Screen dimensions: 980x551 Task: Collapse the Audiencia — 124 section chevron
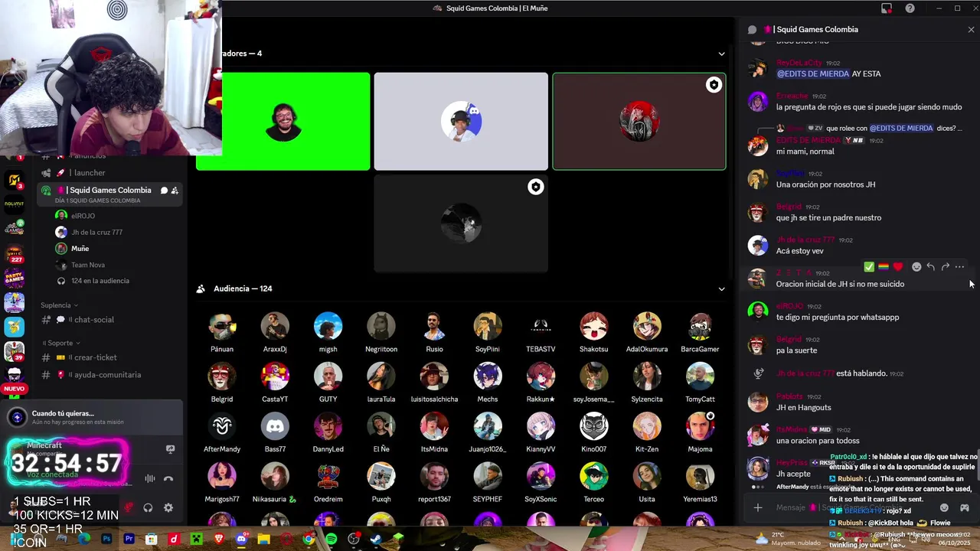pos(721,289)
